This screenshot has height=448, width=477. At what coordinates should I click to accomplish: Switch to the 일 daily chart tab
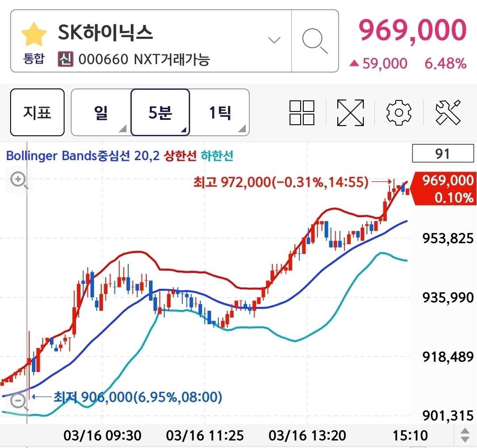point(101,112)
